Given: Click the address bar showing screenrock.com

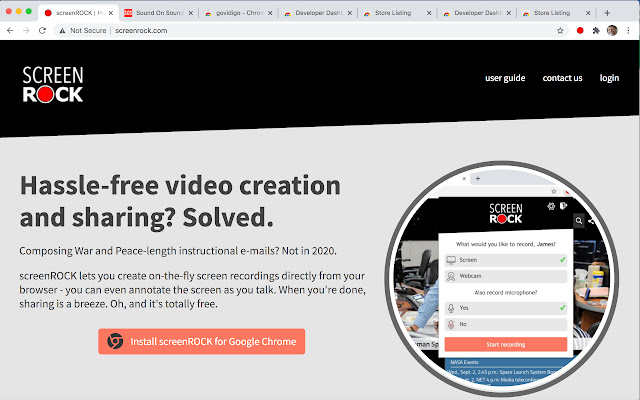Looking at the screenshot, I should click(x=310, y=31).
